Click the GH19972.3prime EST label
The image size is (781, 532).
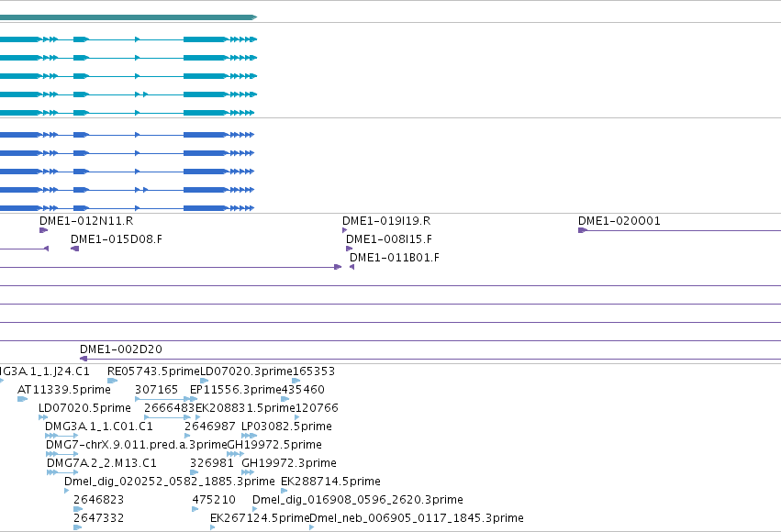[x=289, y=463]
